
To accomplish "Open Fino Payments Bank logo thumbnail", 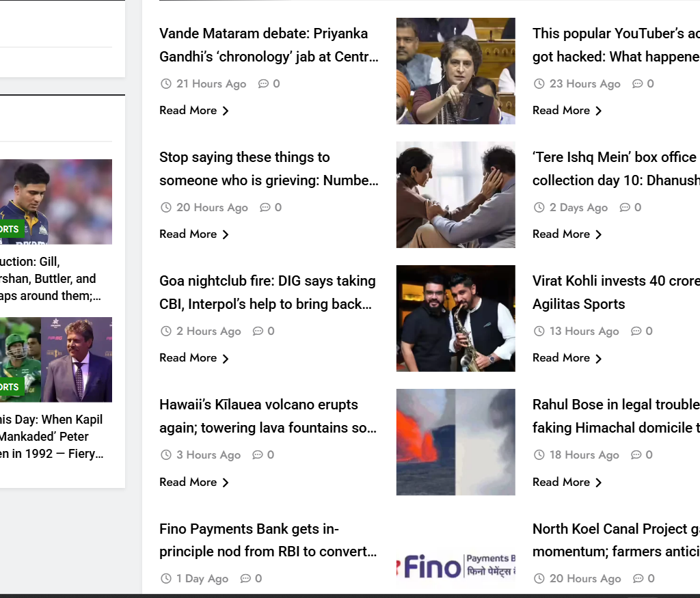I will [x=455, y=566].
